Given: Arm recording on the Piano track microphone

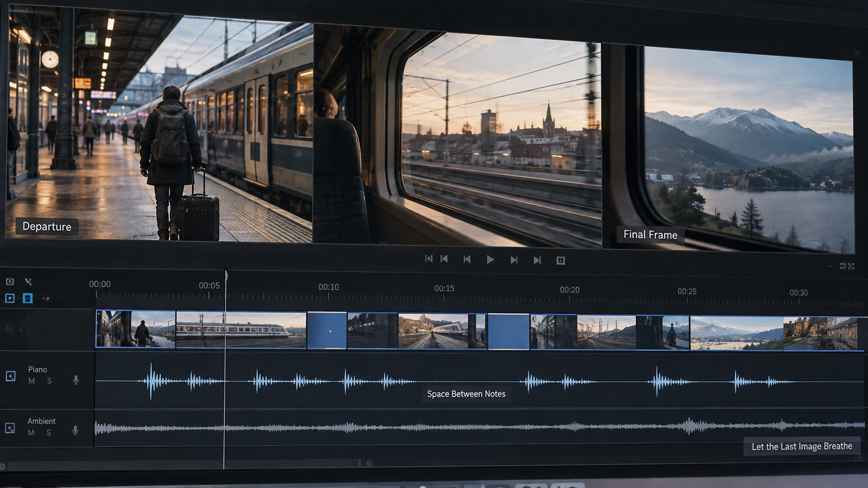Looking at the screenshot, I should (76, 380).
